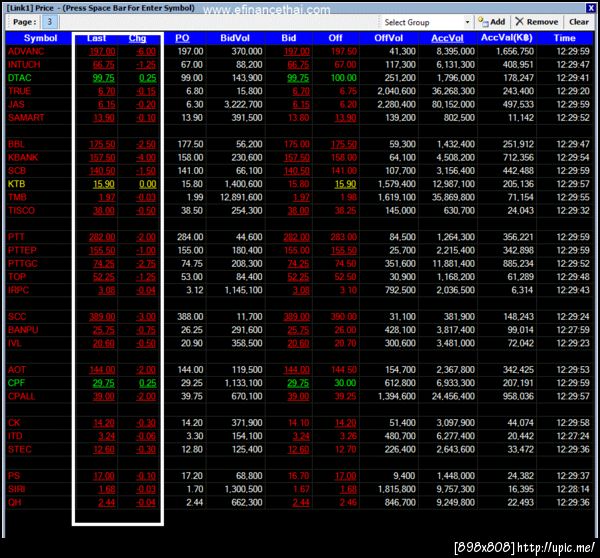The height and width of the screenshot is (558, 600).
Task: Select the SAMART symbol
Action: point(26,117)
